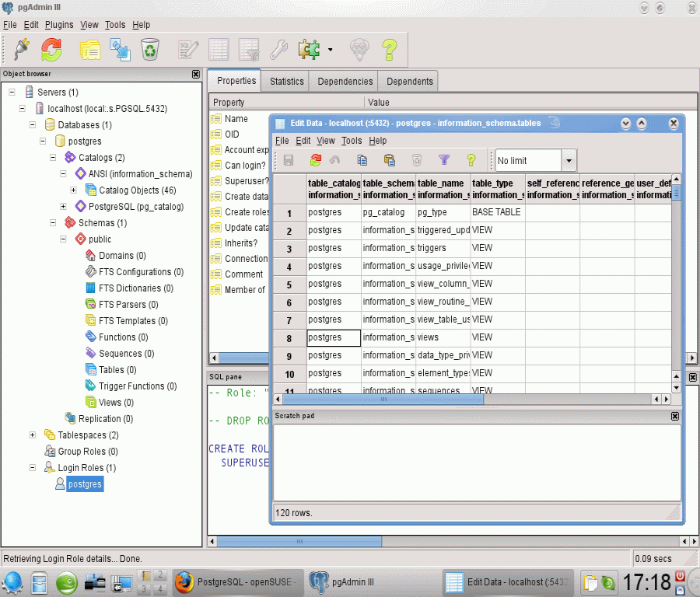Open the Plugins menu in pgAdmin
The width and height of the screenshot is (700, 597).
pos(59,25)
